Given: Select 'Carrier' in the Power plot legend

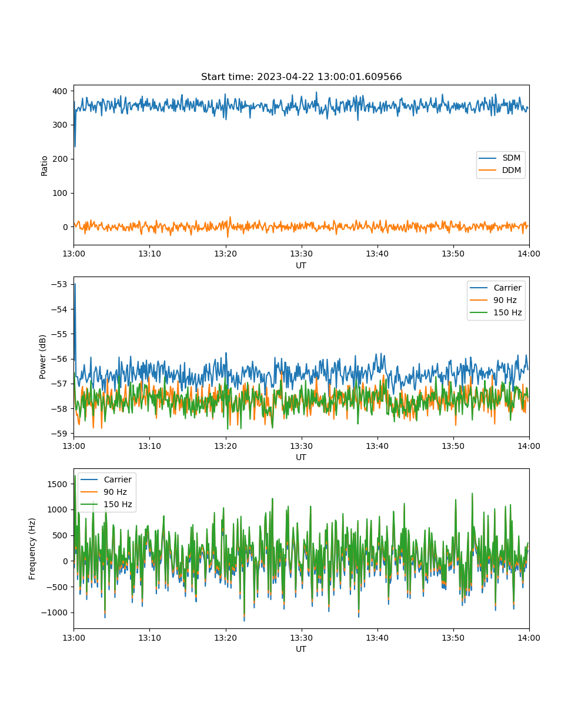Looking at the screenshot, I should [x=507, y=288].
